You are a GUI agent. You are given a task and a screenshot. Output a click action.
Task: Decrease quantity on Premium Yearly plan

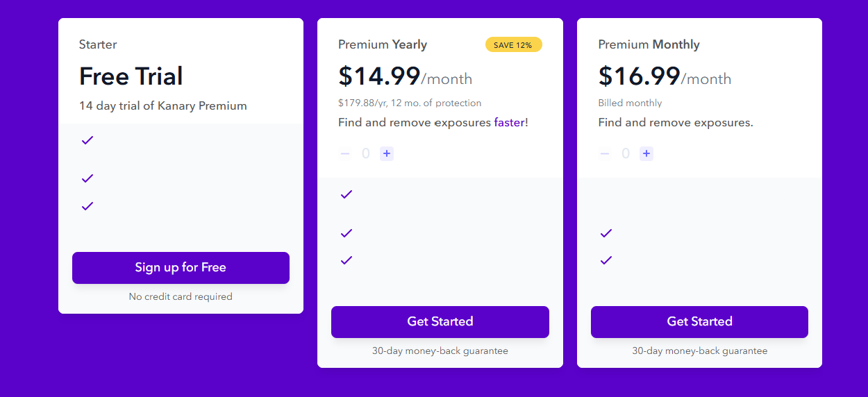(345, 153)
